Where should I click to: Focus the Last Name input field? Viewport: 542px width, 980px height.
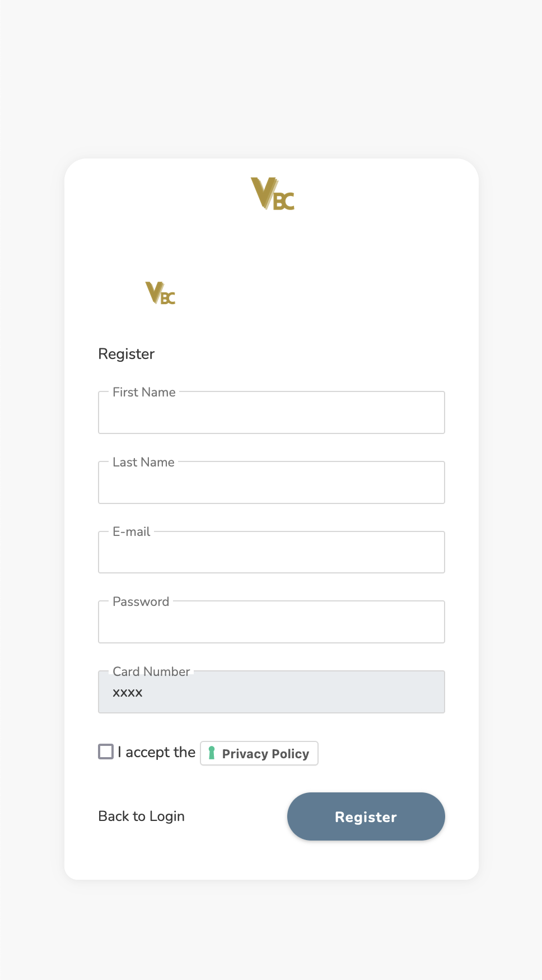pyautogui.click(x=272, y=483)
